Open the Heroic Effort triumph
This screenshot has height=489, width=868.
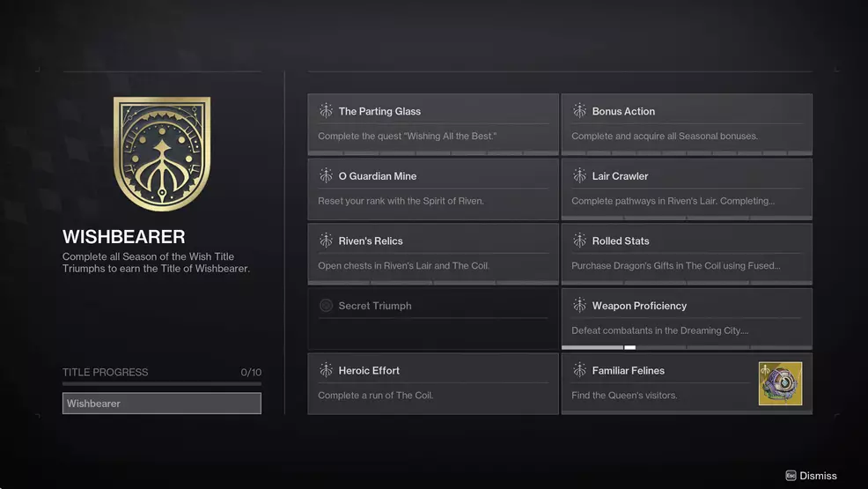coord(432,383)
